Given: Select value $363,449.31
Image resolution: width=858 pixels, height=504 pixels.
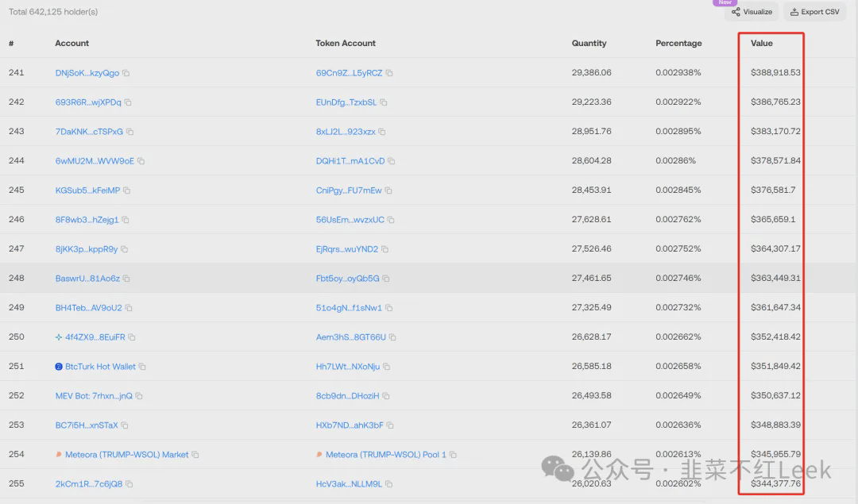Looking at the screenshot, I should click(x=775, y=278).
